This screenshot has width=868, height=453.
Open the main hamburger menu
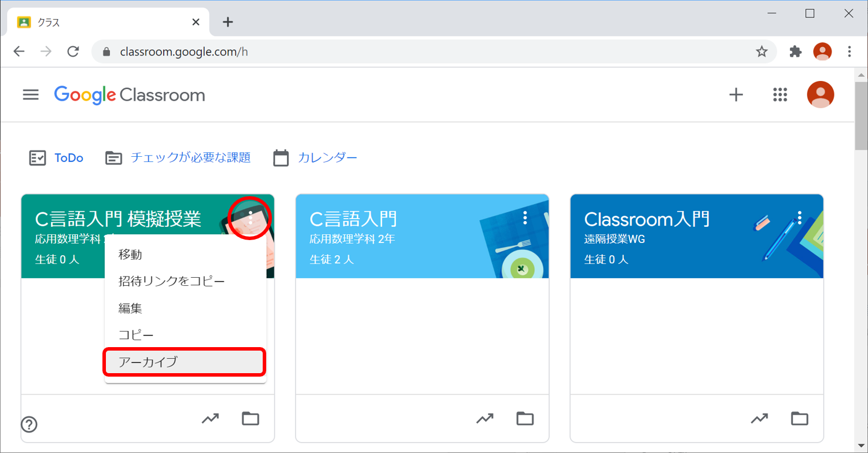pyautogui.click(x=31, y=95)
